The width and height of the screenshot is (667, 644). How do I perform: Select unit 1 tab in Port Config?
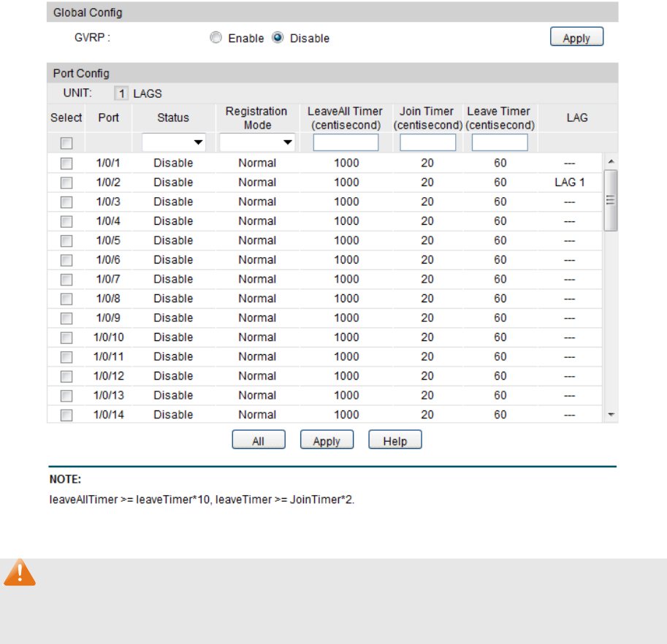click(121, 93)
